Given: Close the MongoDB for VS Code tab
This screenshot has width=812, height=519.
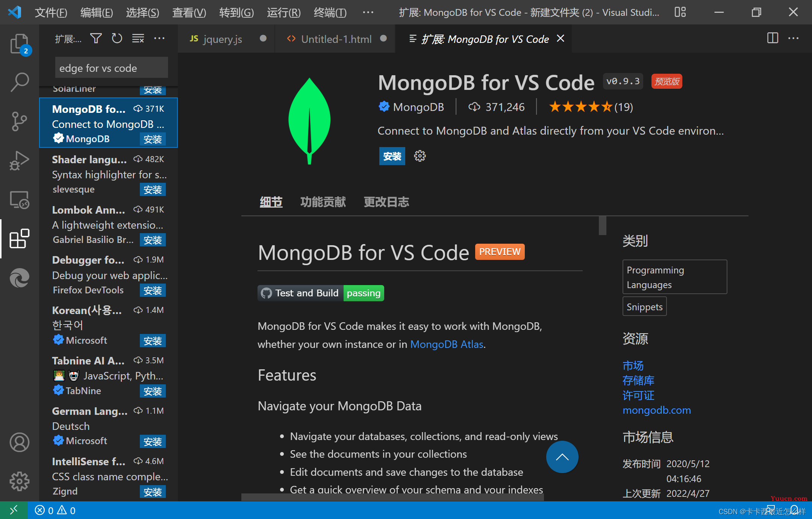Looking at the screenshot, I should click(561, 38).
